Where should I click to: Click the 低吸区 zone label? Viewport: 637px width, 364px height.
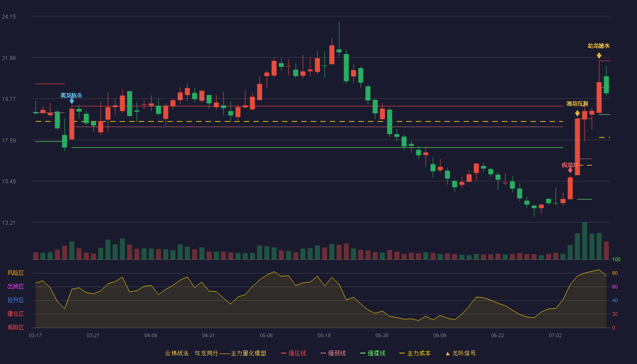pos(15,328)
